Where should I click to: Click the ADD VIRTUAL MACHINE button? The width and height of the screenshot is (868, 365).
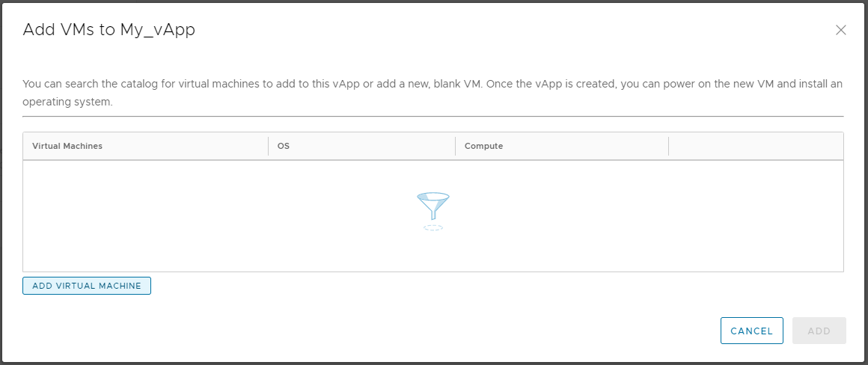pos(86,286)
